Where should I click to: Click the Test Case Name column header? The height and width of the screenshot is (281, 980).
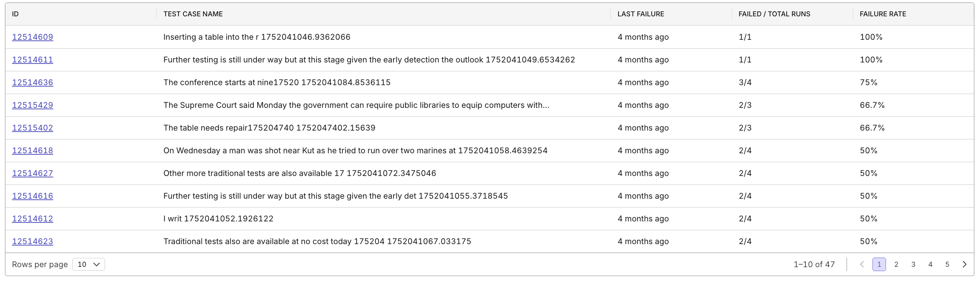[193, 14]
